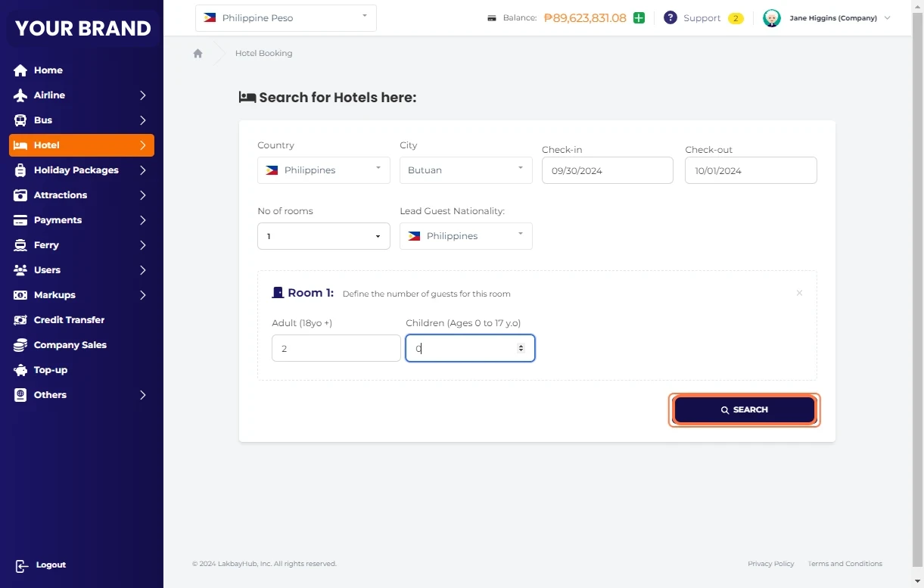The width and height of the screenshot is (924, 588).
Task: Click the SEARCH button
Action: (x=744, y=409)
